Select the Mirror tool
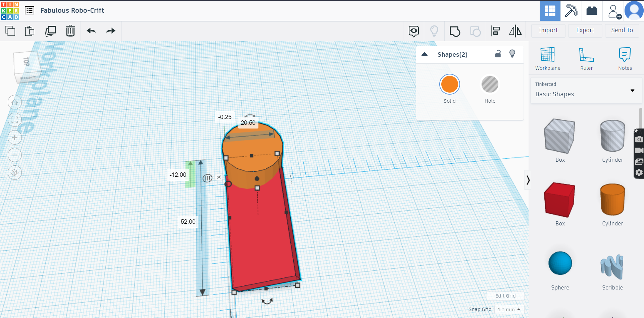Viewport: 644px width, 318px height. [x=515, y=31]
